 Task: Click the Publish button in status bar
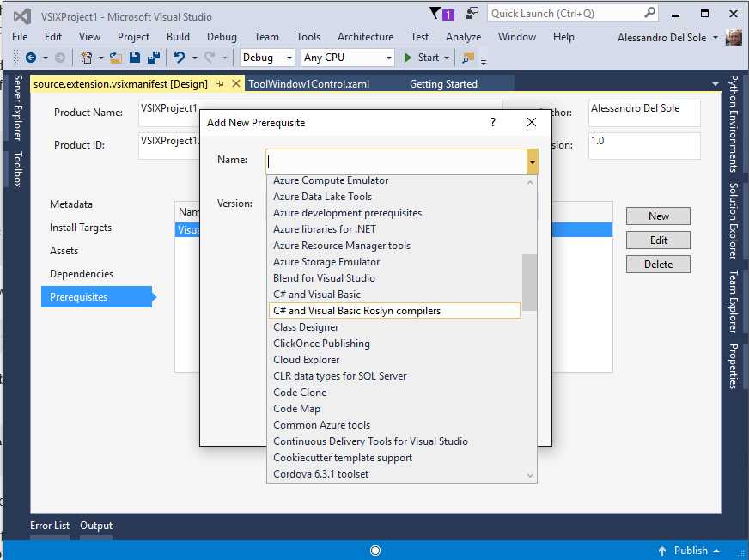(x=691, y=551)
